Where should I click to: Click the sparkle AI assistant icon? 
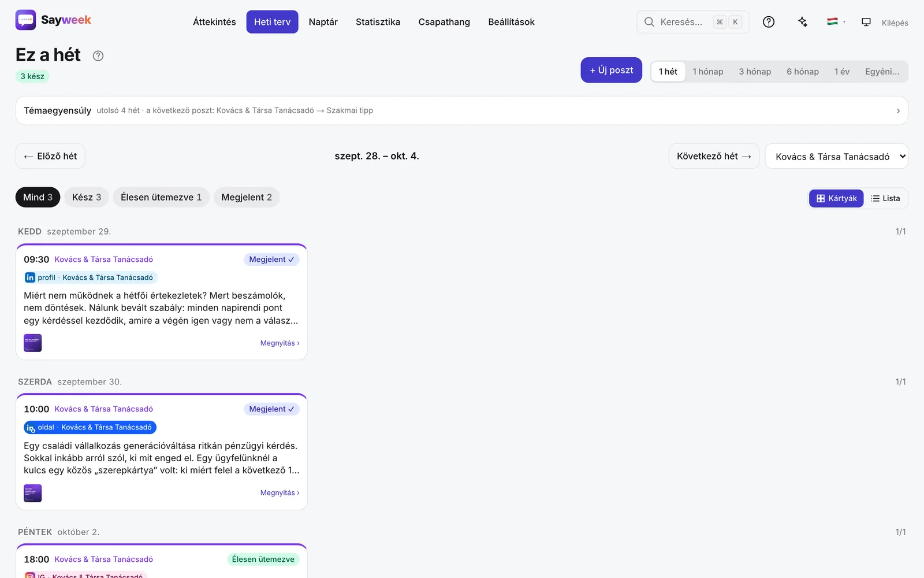[x=803, y=22]
